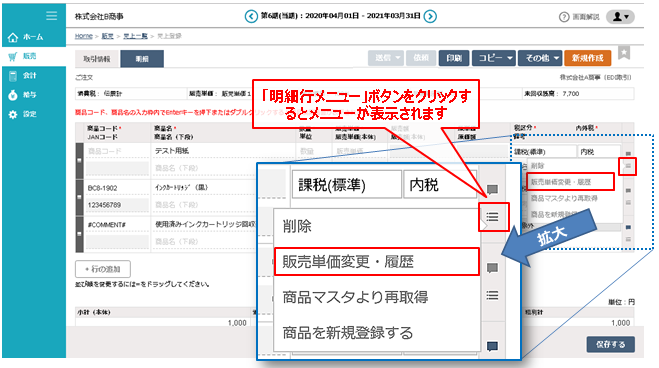Open the 課税(標準) tax category dropdown

[x=346, y=185]
